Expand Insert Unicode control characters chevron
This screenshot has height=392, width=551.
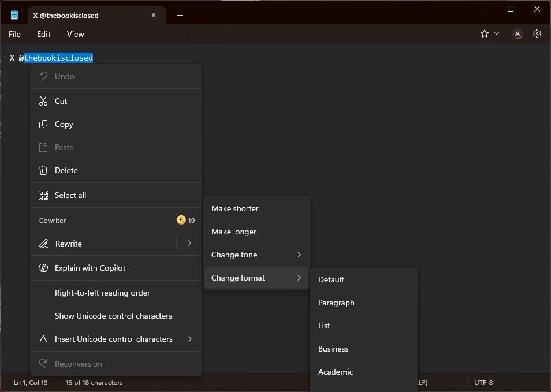click(190, 339)
